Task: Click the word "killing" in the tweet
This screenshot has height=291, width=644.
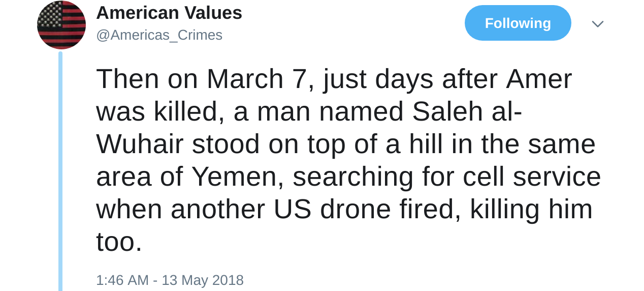Action: tap(505, 209)
